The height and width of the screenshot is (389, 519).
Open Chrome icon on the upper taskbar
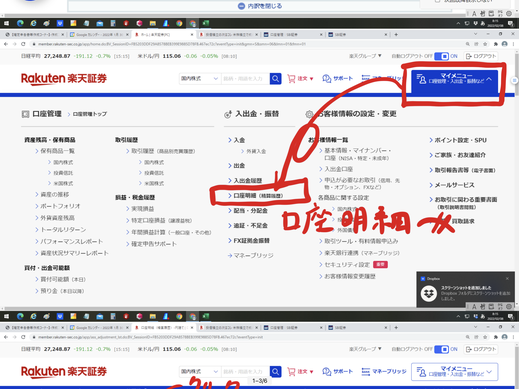pos(179,23)
